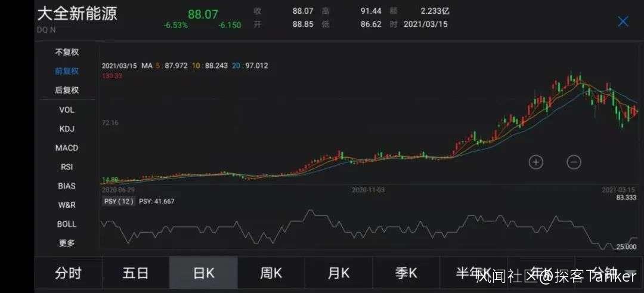This screenshot has width=644, height=293.
Task: Click stock name 大全新能源
Action: point(77,14)
